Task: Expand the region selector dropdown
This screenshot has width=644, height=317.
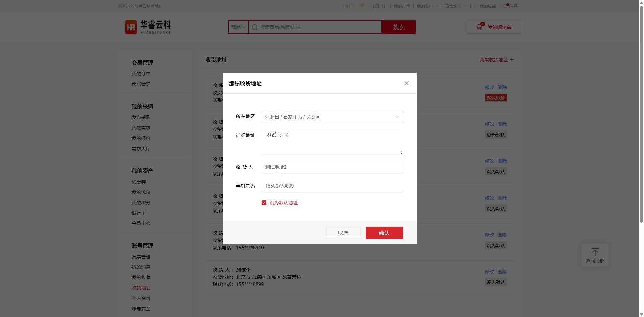Action: coord(397,117)
